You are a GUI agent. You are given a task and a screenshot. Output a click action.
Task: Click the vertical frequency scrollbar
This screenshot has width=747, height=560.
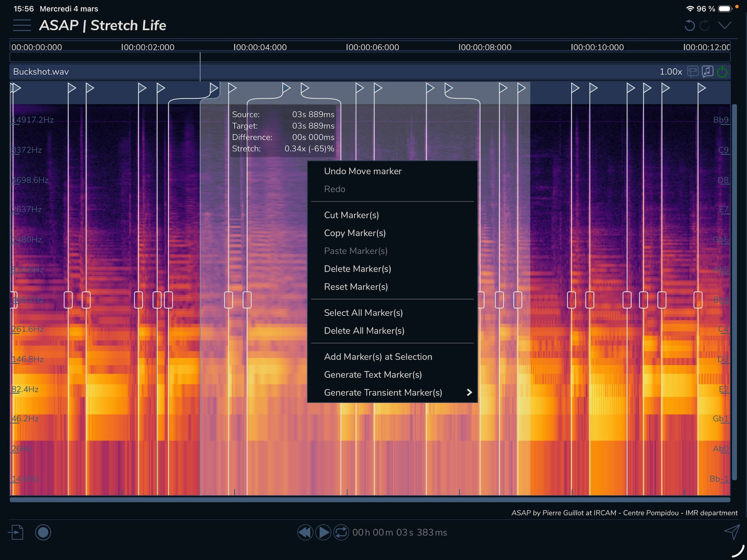[734, 292]
